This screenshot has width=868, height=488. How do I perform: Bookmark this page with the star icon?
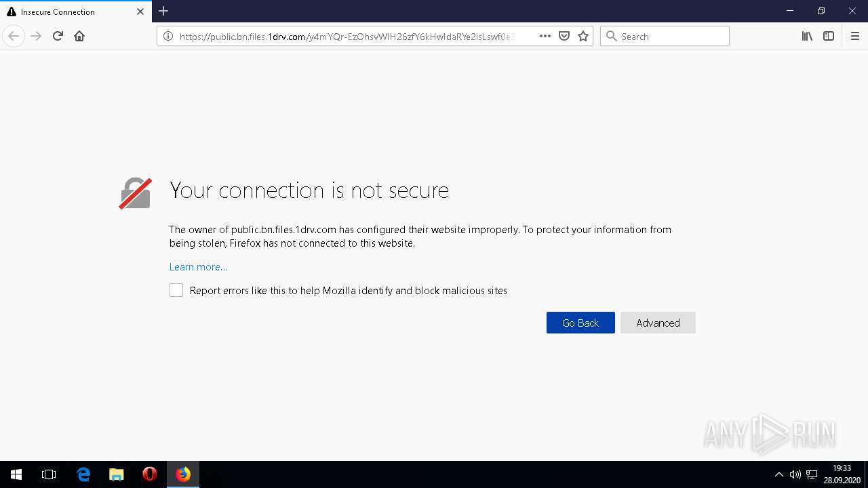583,36
